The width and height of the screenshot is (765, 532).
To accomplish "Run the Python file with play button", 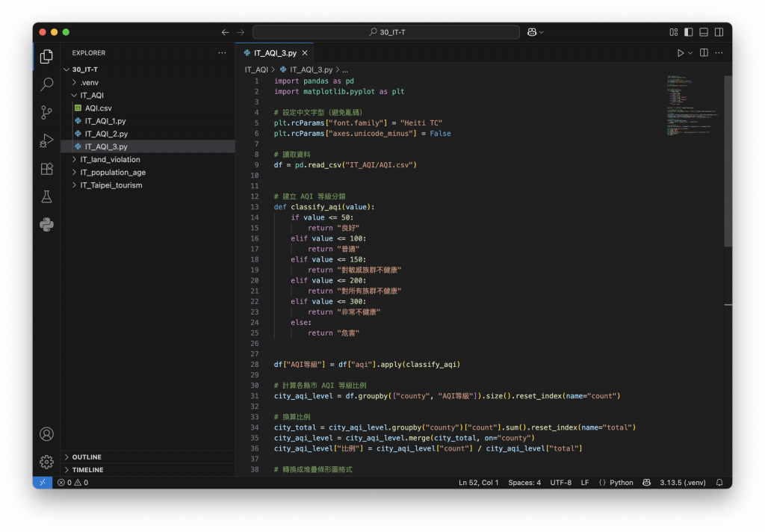I will click(x=680, y=53).
